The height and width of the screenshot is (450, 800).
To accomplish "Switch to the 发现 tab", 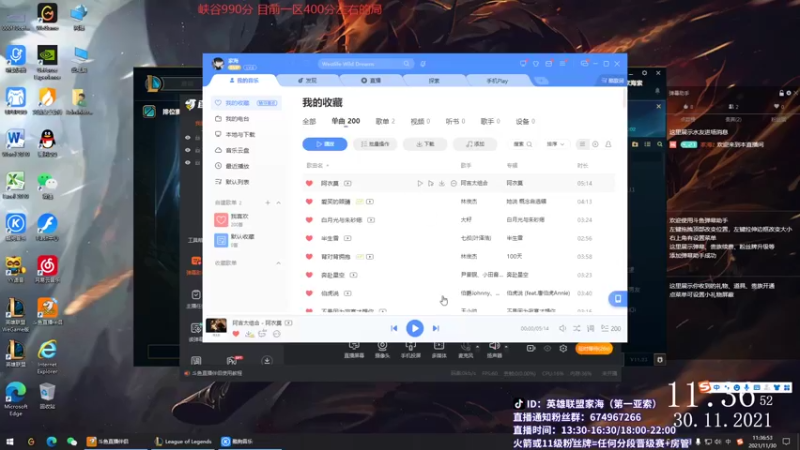I will pyautogui.click(x=308, y=81).
